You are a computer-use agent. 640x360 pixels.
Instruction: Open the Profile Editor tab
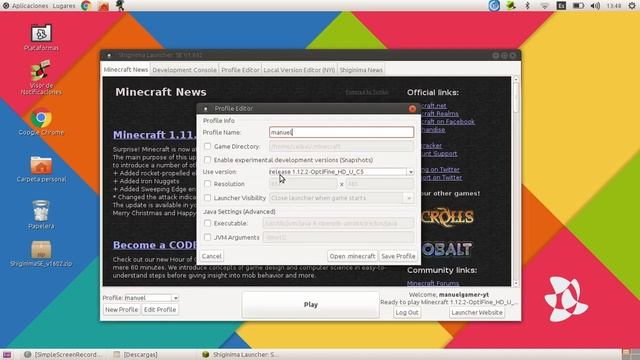[240, 70]
